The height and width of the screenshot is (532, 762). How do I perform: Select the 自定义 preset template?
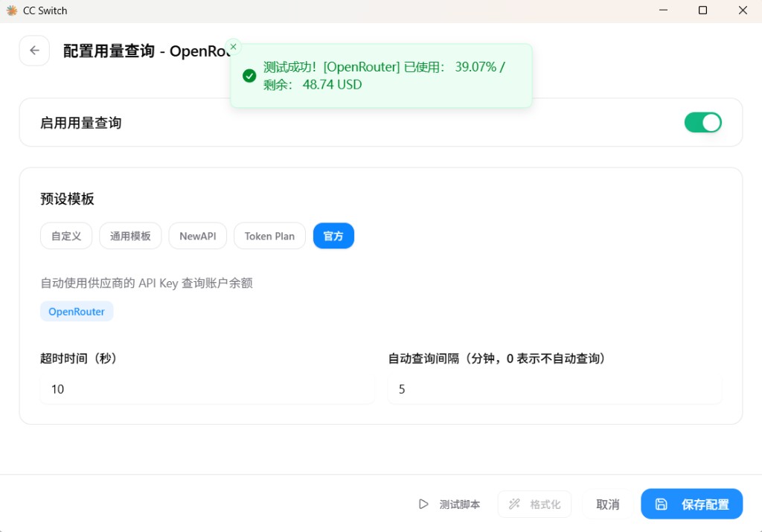click(66, 236)
